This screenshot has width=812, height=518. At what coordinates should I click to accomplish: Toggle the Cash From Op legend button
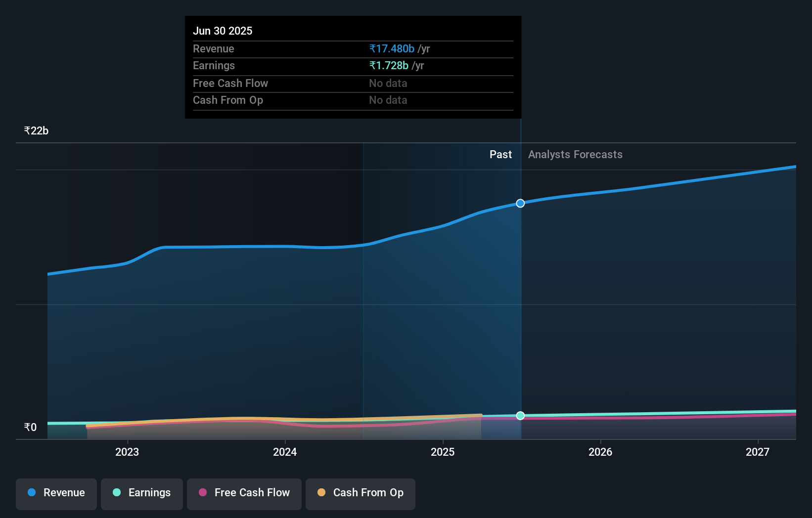[361, 494]
